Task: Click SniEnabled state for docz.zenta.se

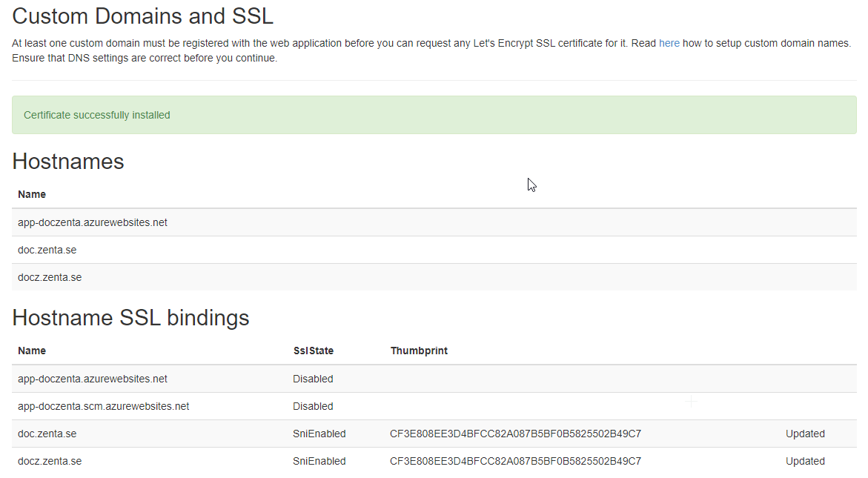Action: (x=319, y=461)
